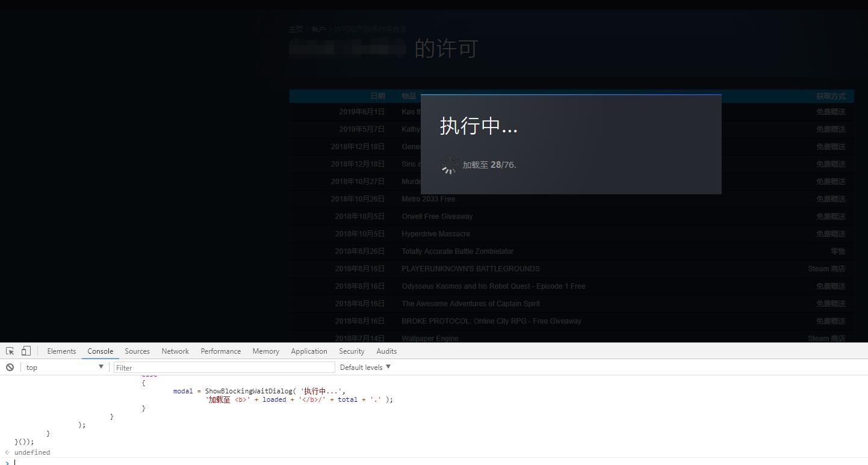Click the loading spinner in dialog
The height and width of the screenshot is (465, 868).
tap(449, 165)
